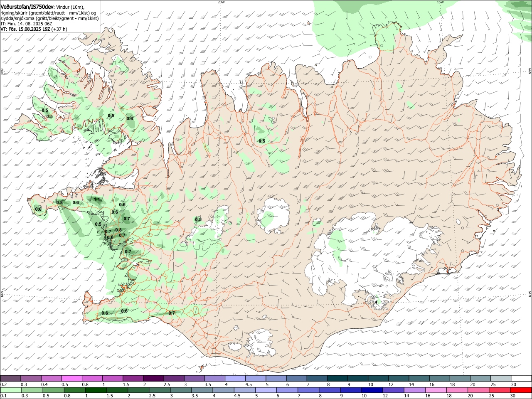532x399 pixels.
Task: Select the darkest green 1 swatch, lower legend row
Action: [96, 390]
